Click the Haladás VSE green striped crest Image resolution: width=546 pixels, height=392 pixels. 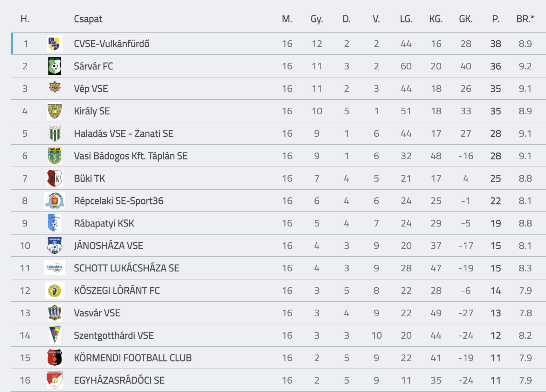click(55, 134)
